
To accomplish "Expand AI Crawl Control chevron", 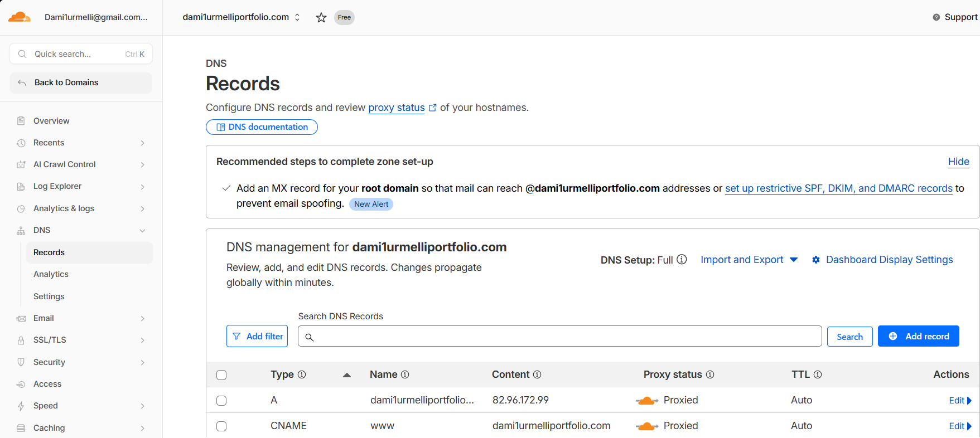I will (143, 165).
